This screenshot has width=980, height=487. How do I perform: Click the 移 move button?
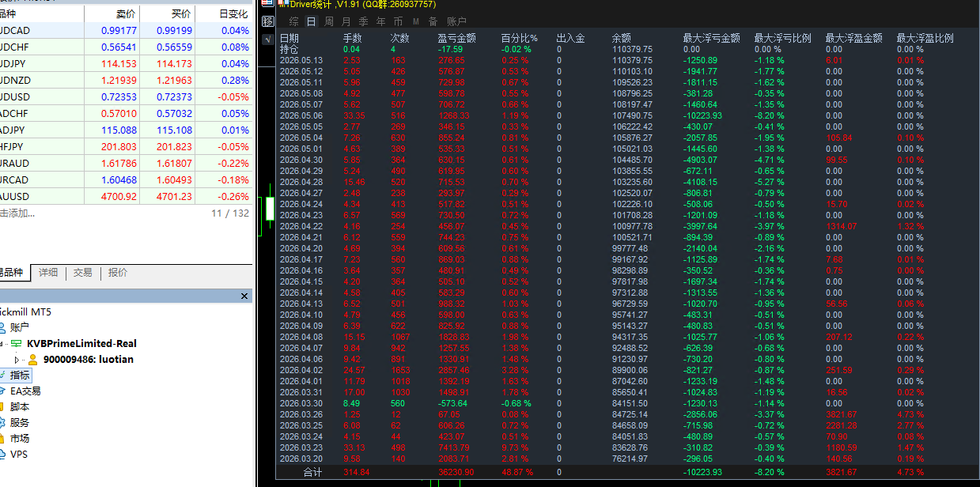pos(267,21)
